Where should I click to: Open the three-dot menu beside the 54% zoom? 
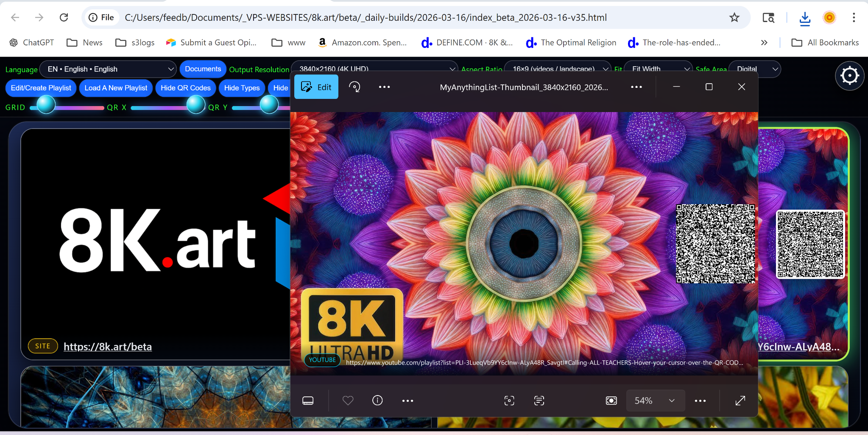[701, 401]
